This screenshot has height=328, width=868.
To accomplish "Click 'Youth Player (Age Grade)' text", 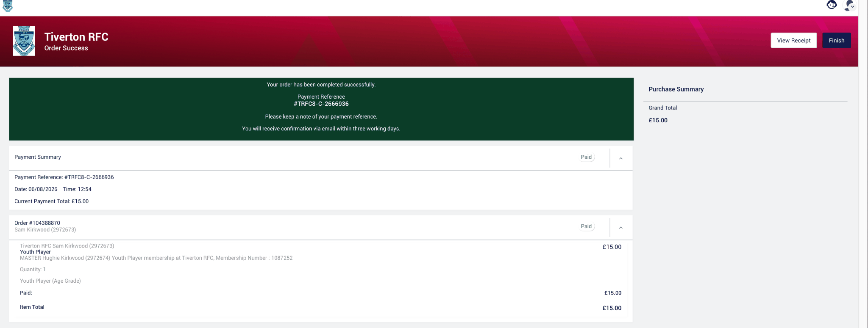I will 50,281.
